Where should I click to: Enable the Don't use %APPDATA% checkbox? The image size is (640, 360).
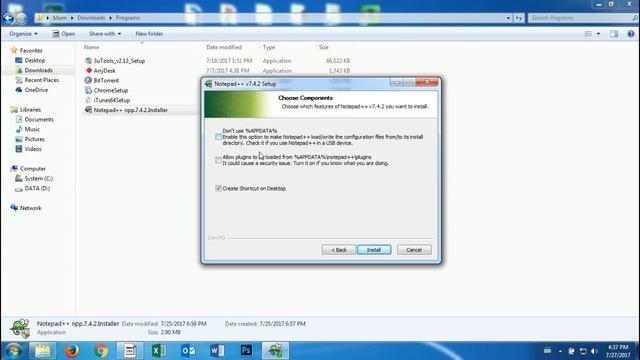click(x=218, y=137)
